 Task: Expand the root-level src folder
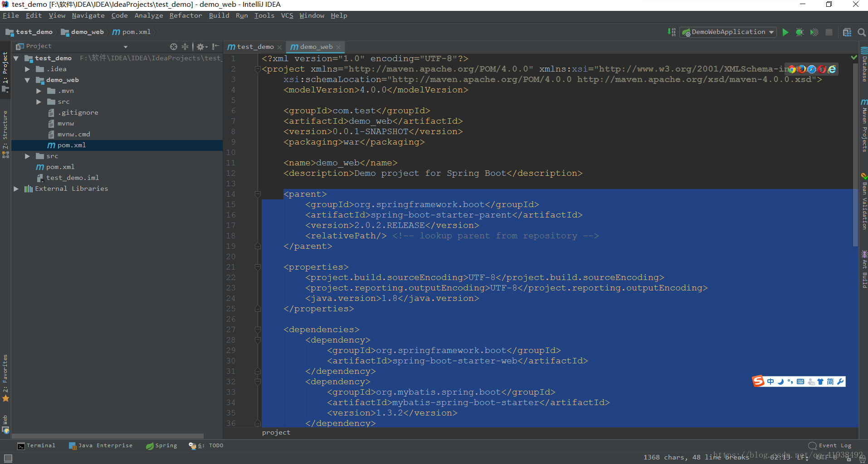click(27, 156)
